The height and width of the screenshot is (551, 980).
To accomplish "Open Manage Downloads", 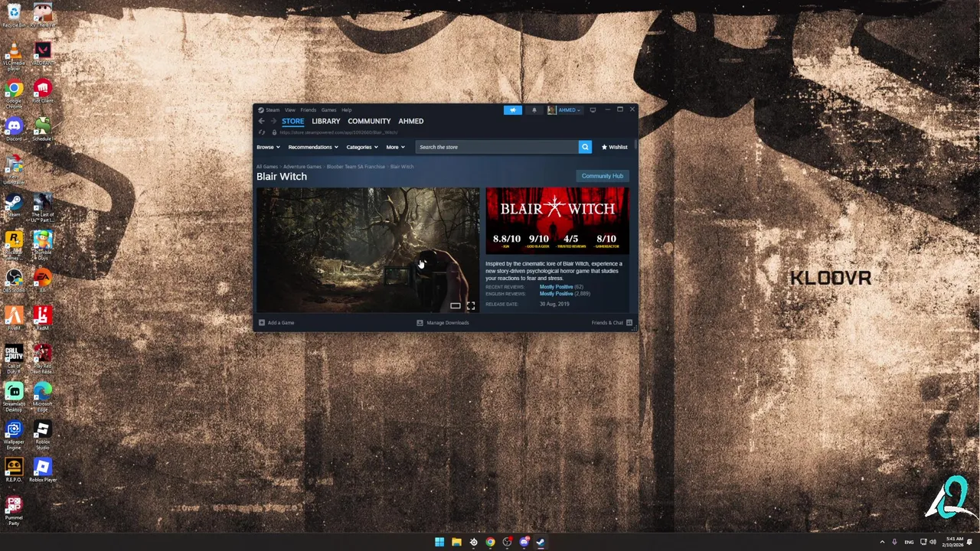I will click(x=443, y=322).
